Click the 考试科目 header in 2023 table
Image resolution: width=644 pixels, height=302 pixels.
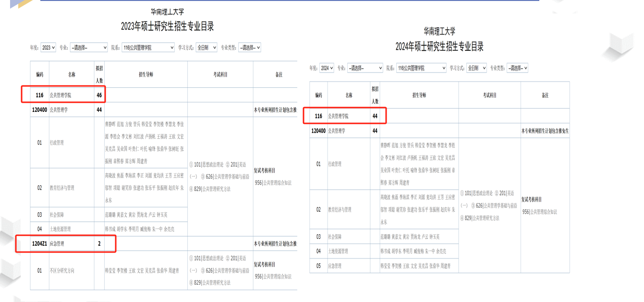click(220, 74)
